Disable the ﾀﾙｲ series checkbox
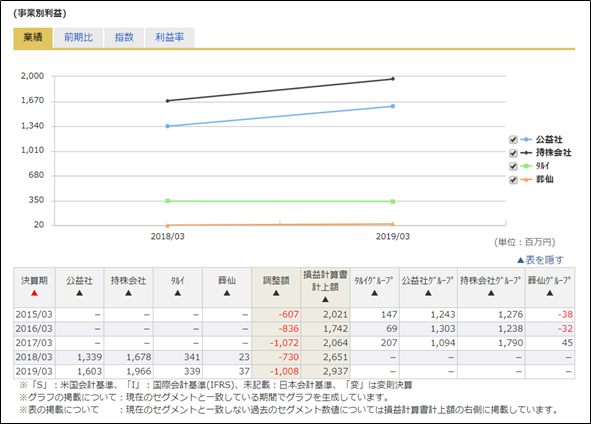591x424 pixels. click(x=513, y=166)
